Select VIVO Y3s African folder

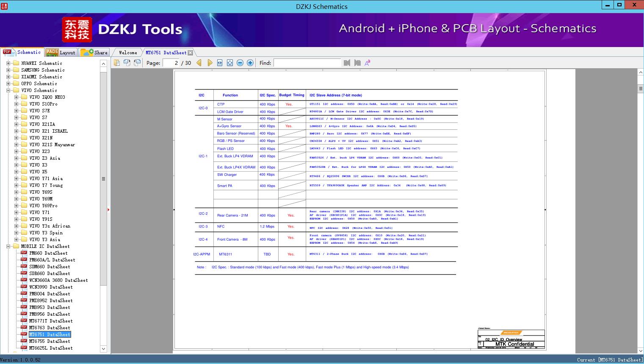pyautogui.click(x=50, y=226)
